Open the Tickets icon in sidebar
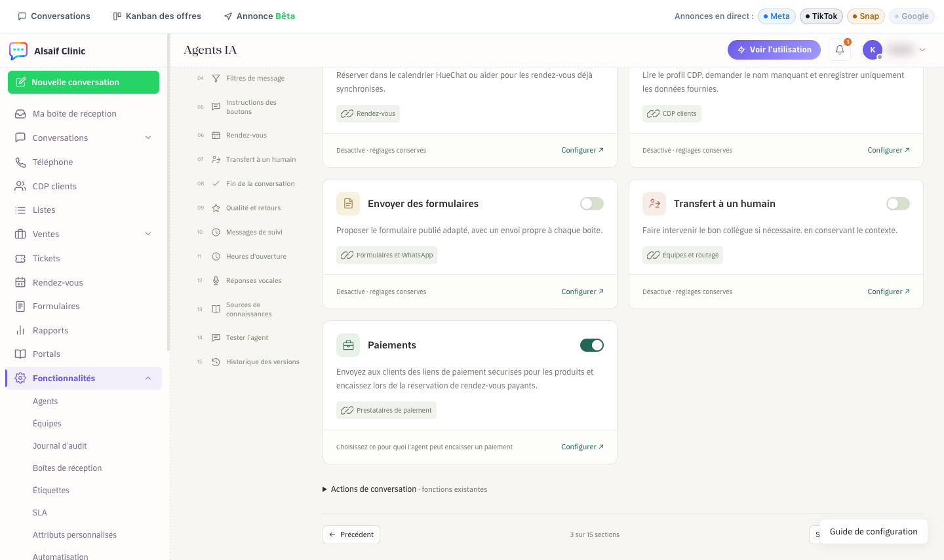Viewport: 944px width, 560px height. coord(20,259)
